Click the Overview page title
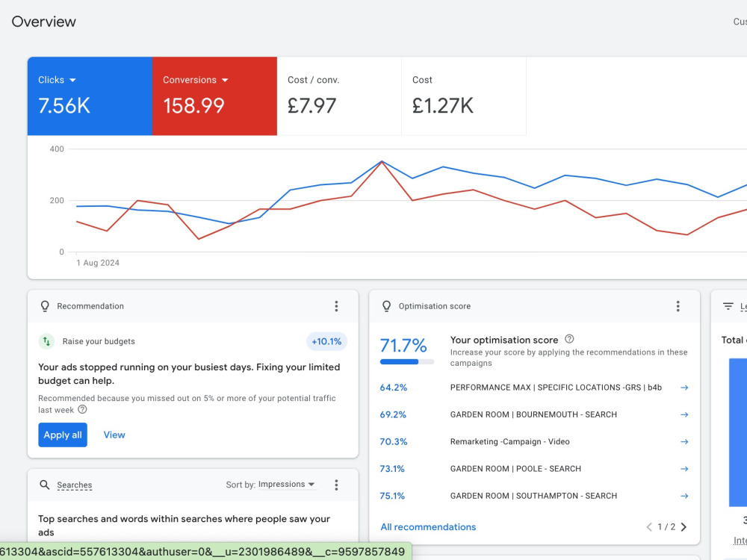 click(44, 22)
